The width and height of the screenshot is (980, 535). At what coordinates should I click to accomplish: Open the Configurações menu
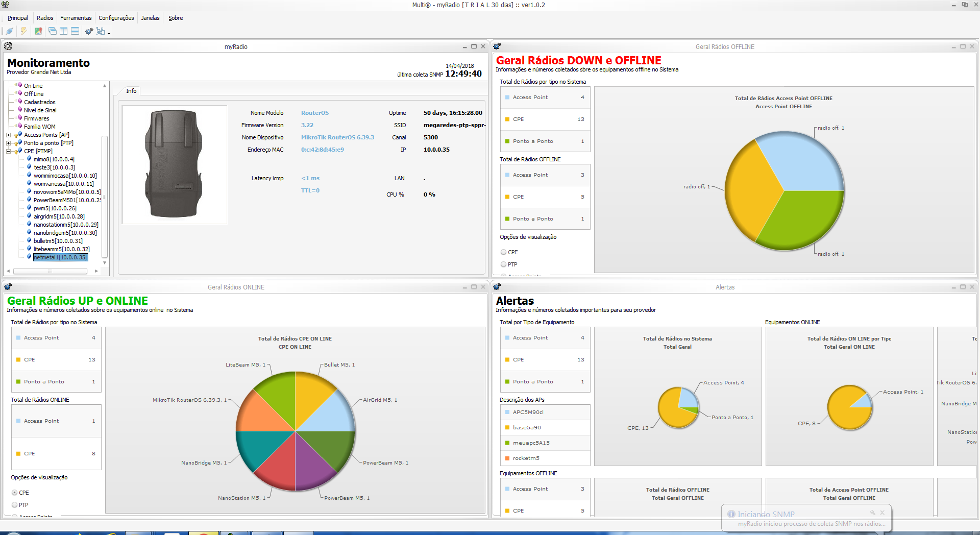[116, 18]
